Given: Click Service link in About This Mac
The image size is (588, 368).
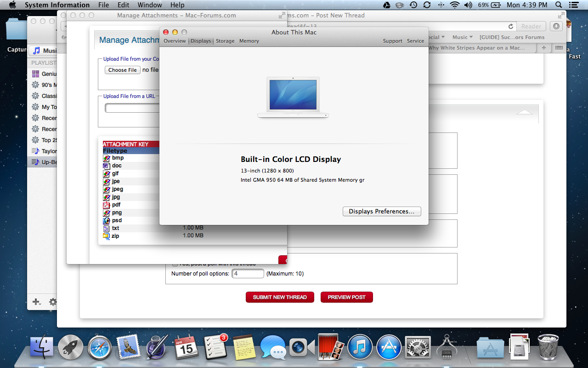Looking at the screenshot, I should (x=415, y=41).
